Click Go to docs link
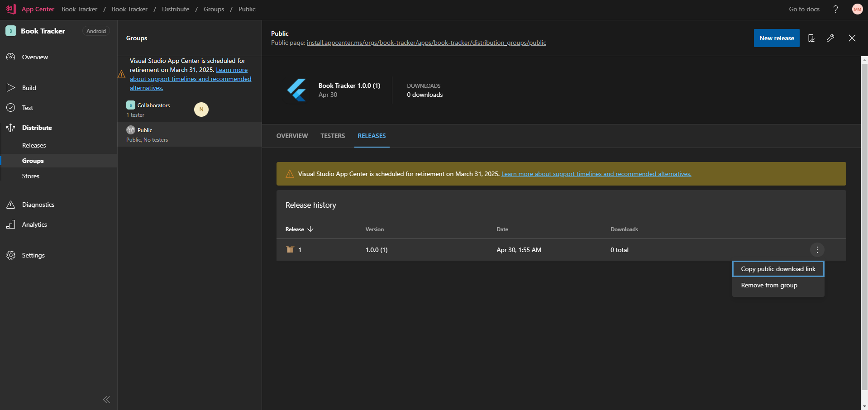The height and width of the screenshot is (410, 868). click(804, 9)
